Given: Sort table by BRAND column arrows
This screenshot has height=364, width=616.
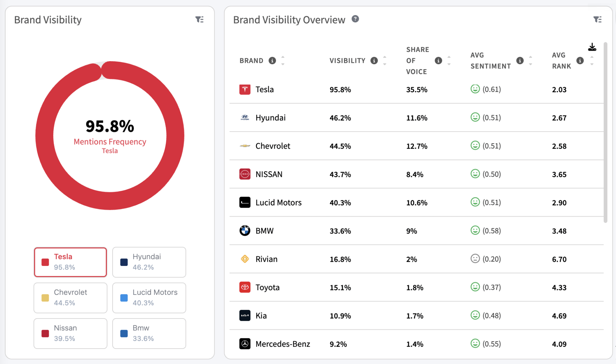Looking at the screenshot, I should 283,61.
